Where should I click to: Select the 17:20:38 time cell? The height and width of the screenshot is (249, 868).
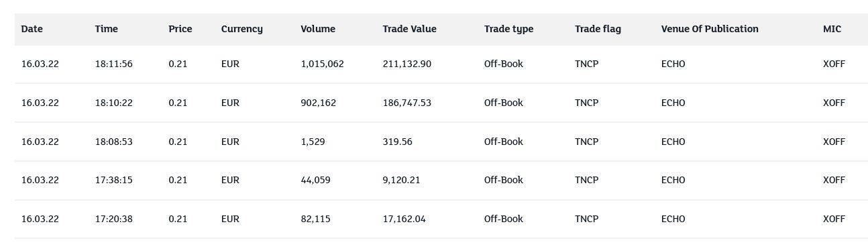(x=114, y=219)
